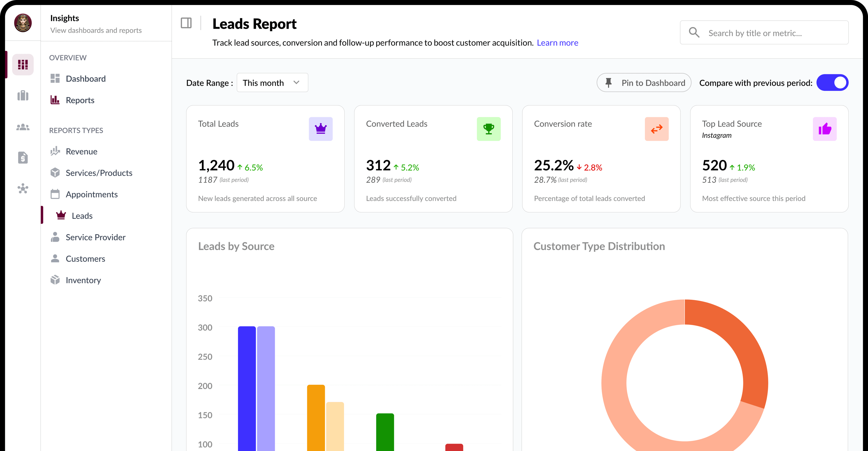The height and width of the screenshot is (451, 868).
Task: Click the Services/Products box icon
Action: 55,173
